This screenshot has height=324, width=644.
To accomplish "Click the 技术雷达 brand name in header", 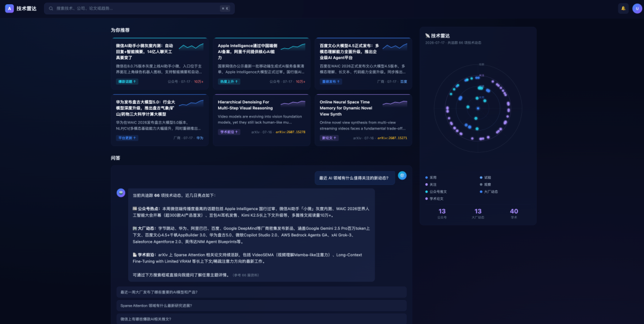I will pyautogui.click(x=27, y=8).
